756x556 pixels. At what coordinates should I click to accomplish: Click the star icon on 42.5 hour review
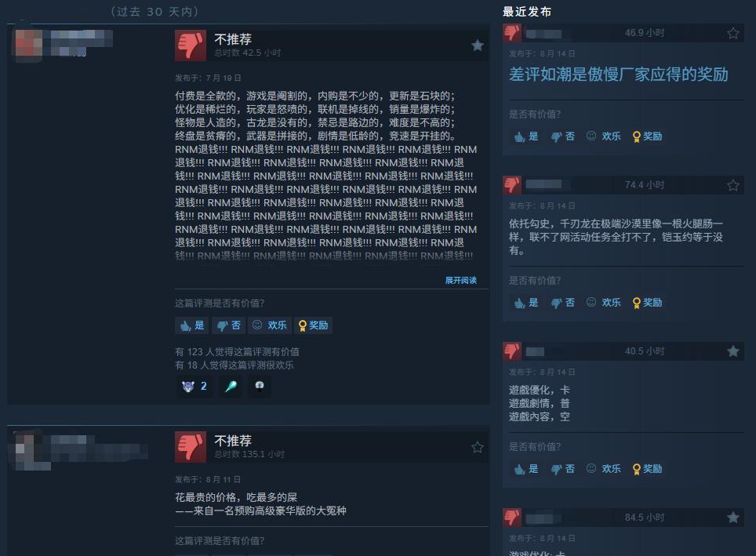478,45
